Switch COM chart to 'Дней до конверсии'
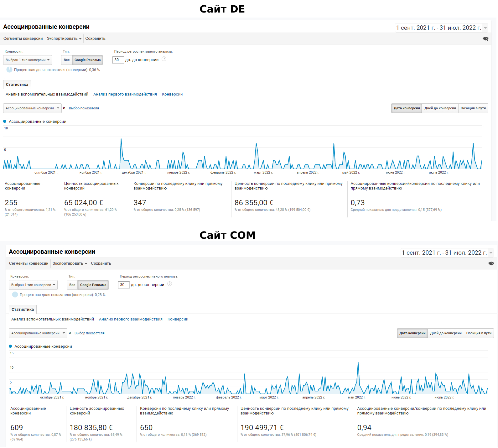The width and height of the screenshot is (498, 448). pyautogui.click(x=446, y=333)
